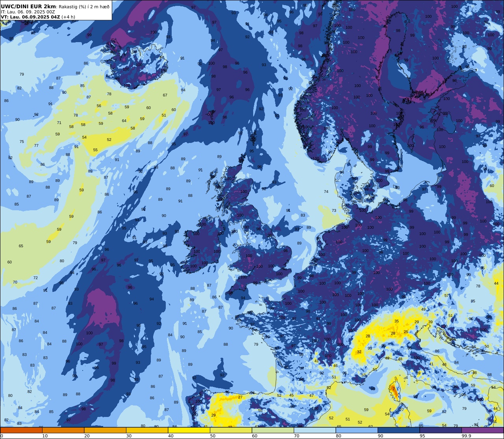Click the humidity value '35' over the Alps
This screenshot has width=504, height=439.
[x=397, y=321]
